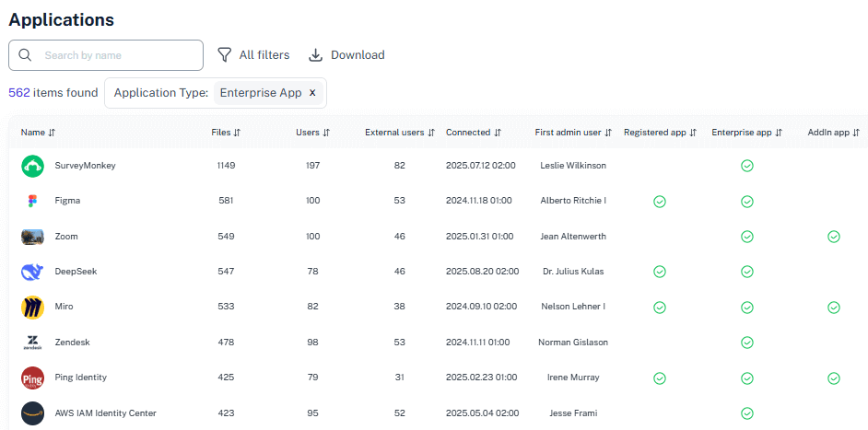Click the Zoom app thumbnail icon

[33, 237]
